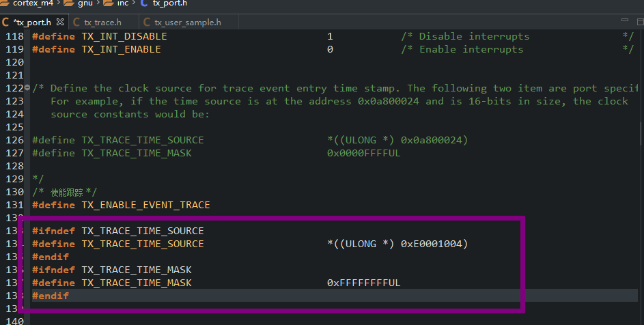This screenshot has height=325, width=644.
Task: Click the C icon on tx_user_sample.h tab
Action: pyautogui.click(x=147, y=22)
